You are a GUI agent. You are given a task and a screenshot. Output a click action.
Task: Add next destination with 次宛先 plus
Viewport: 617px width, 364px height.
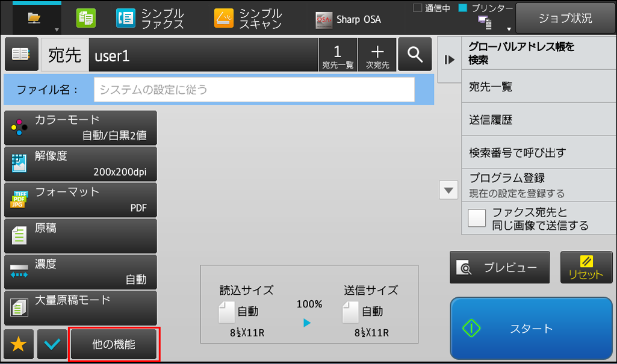(377, 55)
